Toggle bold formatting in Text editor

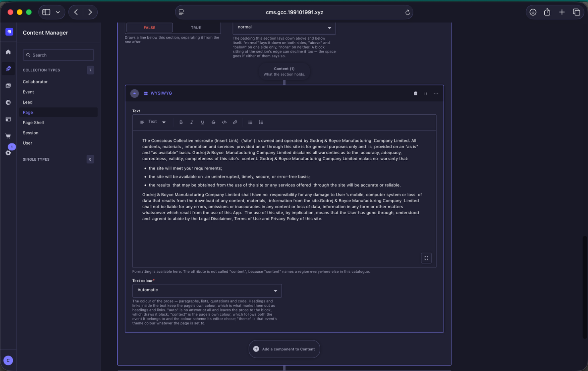coord(181,122)
